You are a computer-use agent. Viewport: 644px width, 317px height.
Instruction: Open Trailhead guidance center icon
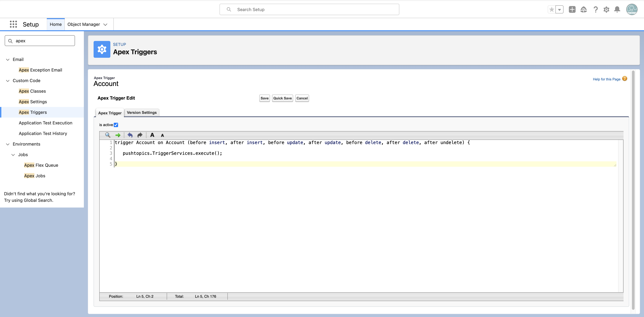pos(583,10)
